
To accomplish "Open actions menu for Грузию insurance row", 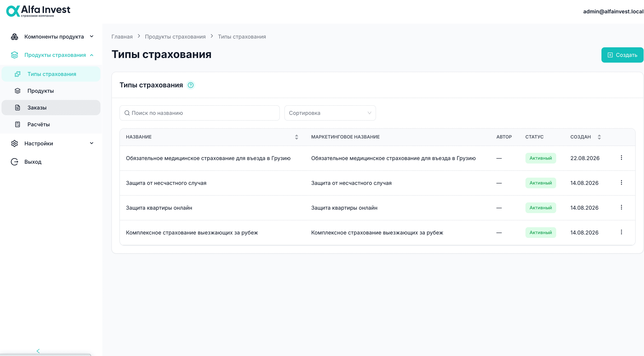I will point(621,158).
